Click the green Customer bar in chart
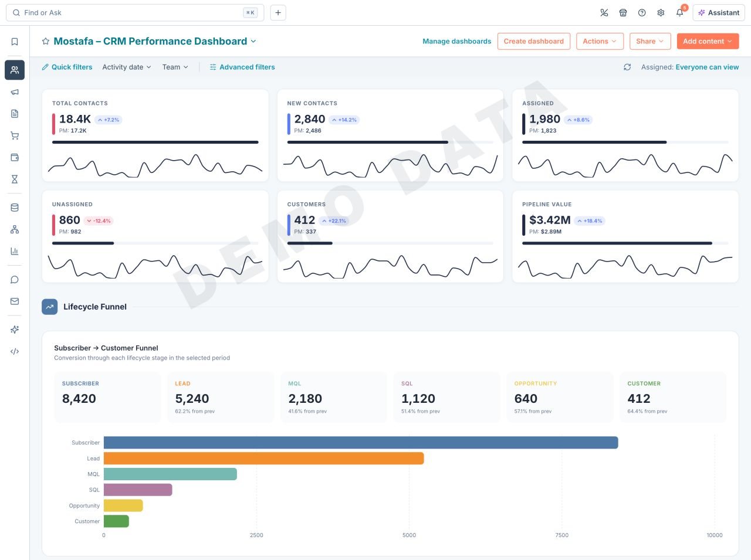This screenshot has height=560, width=751. [x=116, y=521]
